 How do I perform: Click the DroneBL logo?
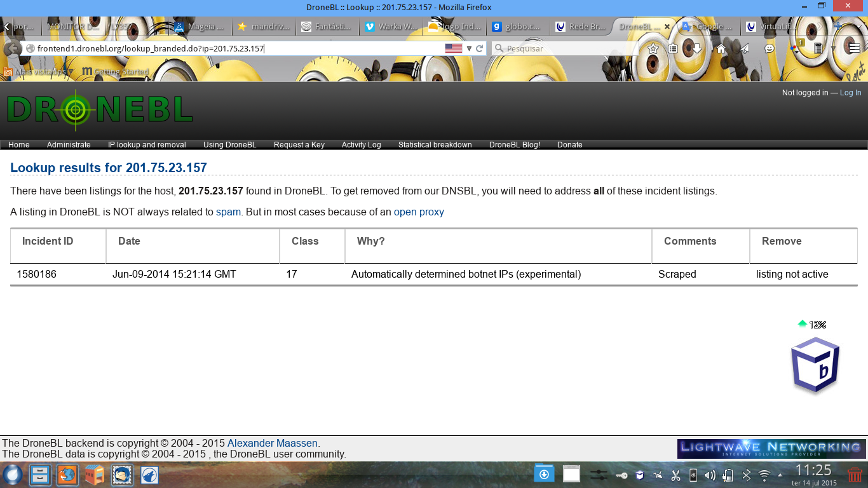[x=99, y=109]
